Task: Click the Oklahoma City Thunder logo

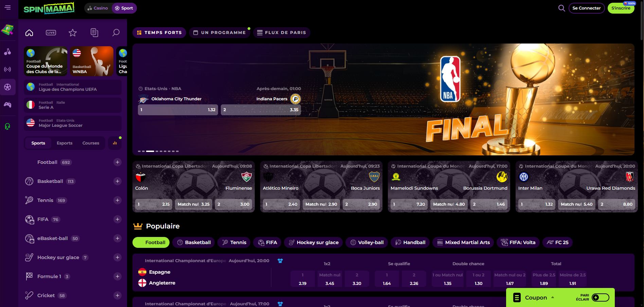Action: [x=143, y=99]
